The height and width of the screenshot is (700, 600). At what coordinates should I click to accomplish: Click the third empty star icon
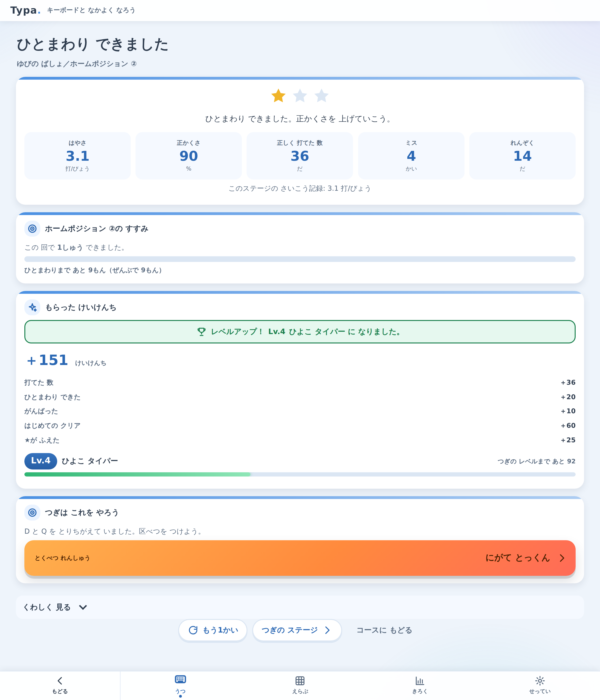(322, 96)
